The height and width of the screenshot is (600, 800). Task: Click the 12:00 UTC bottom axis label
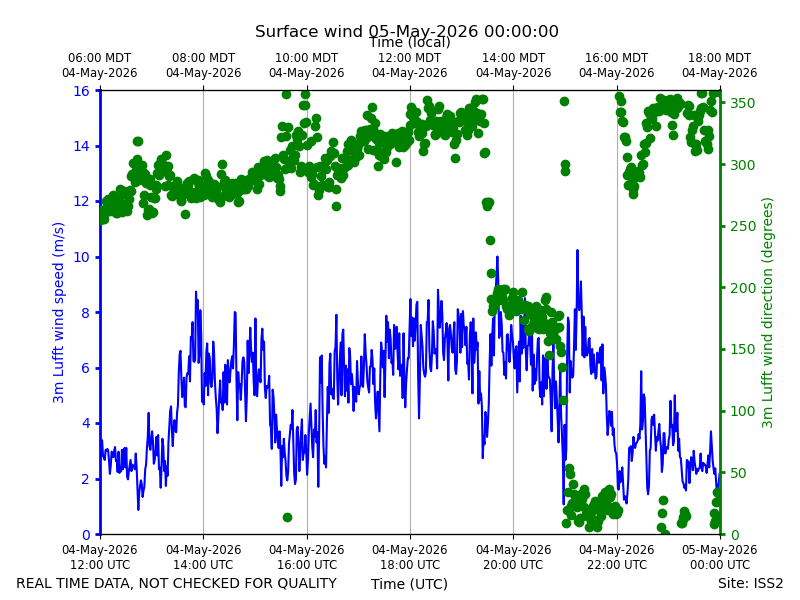[x=99, y=557]
